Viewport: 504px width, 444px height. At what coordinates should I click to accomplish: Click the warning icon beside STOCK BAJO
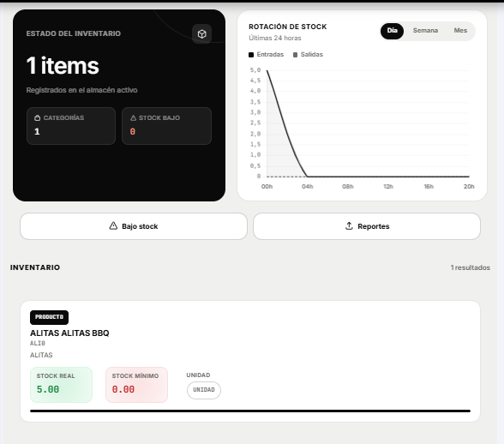tap(133, 118)
